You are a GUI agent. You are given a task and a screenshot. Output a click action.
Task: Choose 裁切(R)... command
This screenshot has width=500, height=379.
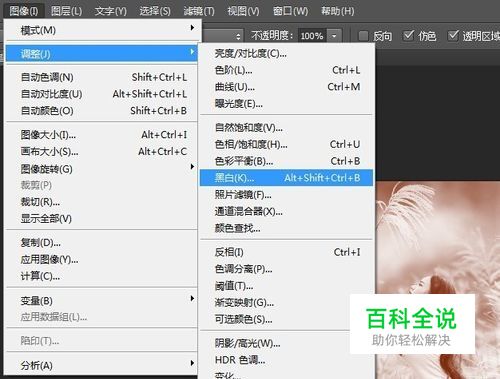pos(102,202)
